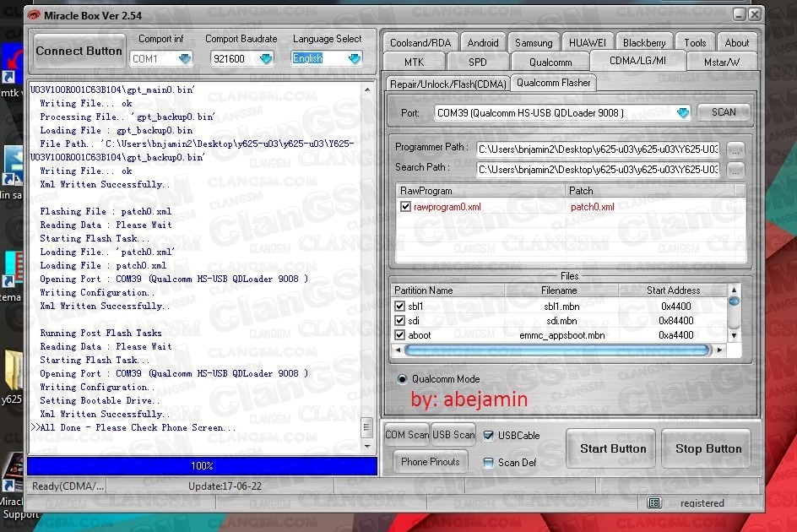Image resolution: width=797 pixels, height=532 pixels.
Task: Select the Samsung tab
Action: (x=534, y=43)
